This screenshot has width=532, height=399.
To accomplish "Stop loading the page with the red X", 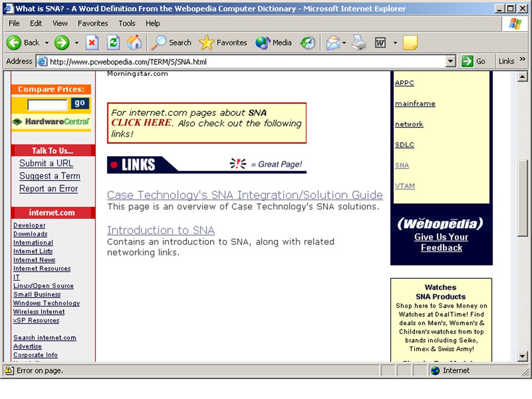I will coord(92,43).
